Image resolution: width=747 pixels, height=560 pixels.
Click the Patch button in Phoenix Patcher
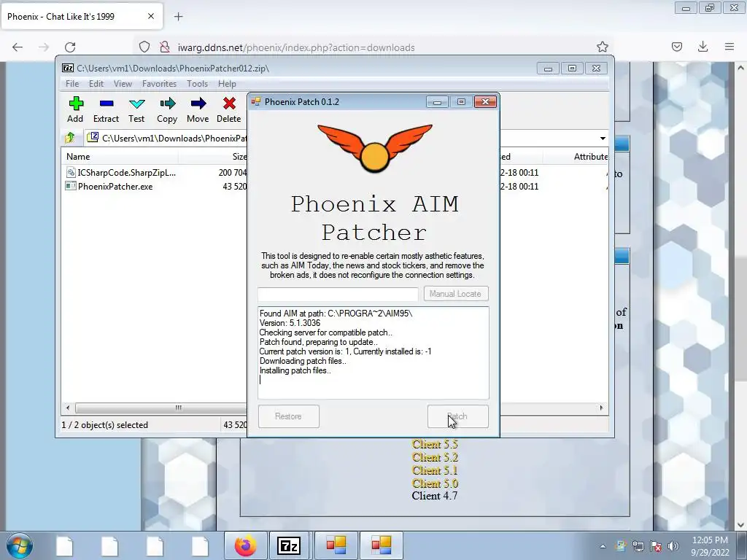[458, 416]
